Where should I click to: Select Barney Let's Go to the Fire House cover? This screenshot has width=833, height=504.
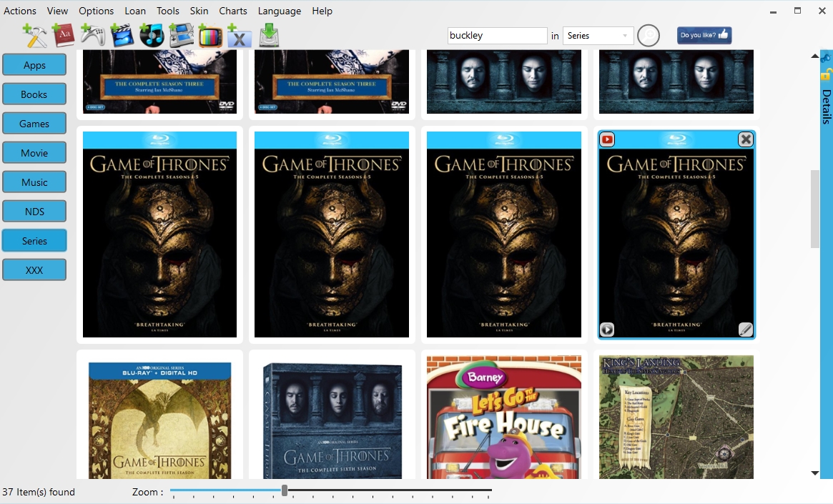[504, 417]
